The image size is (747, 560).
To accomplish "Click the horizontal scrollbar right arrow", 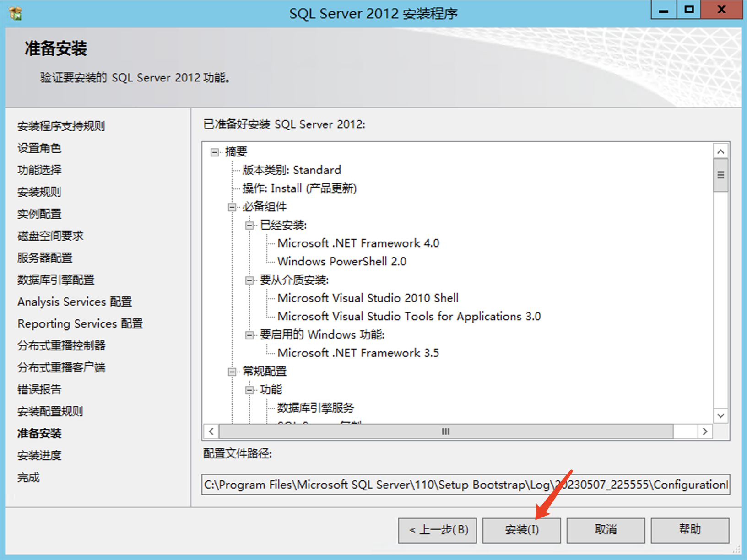I will (705, 431).
